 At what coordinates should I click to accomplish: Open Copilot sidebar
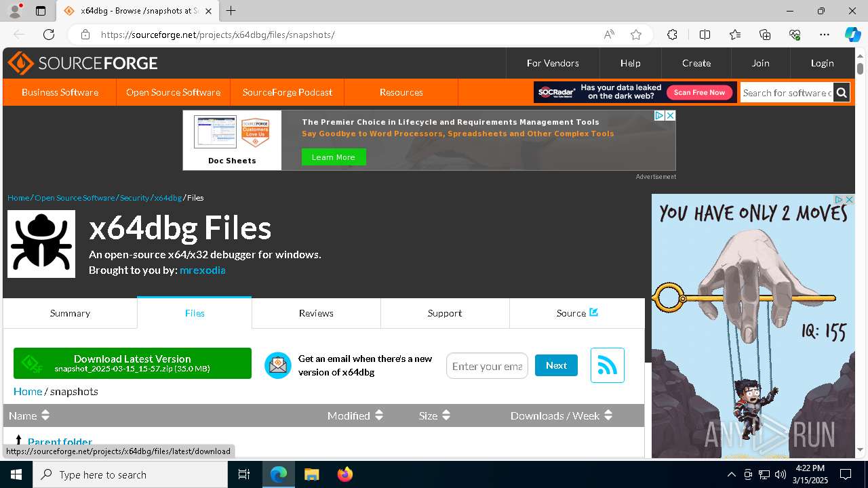click(x=852, y=35)
